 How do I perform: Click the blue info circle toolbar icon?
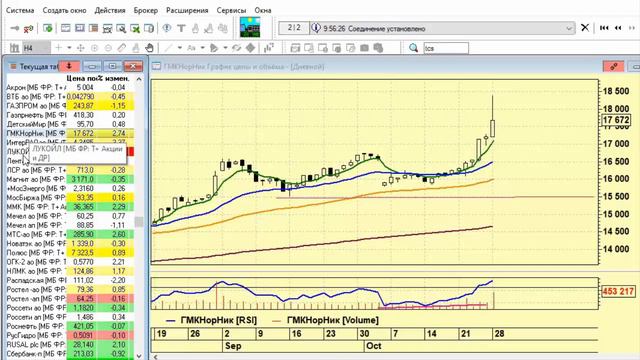click(167, 28)
